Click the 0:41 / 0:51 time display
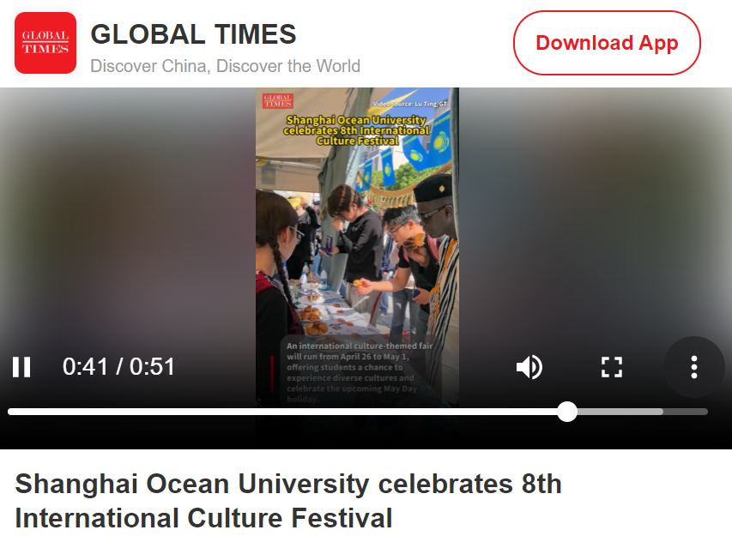Screen dimensions: 732x560 coord(118,367)
